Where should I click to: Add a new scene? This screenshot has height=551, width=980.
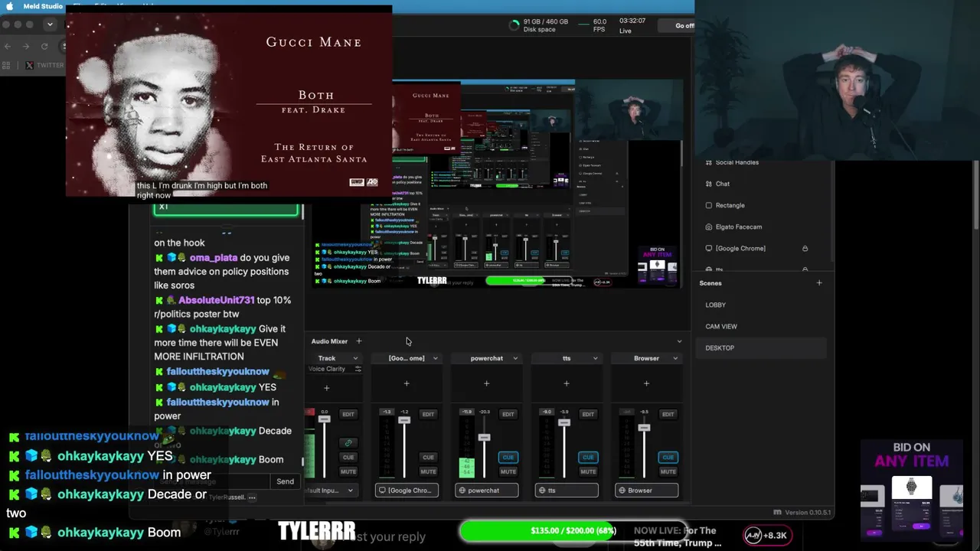click(x=818, y=283)
